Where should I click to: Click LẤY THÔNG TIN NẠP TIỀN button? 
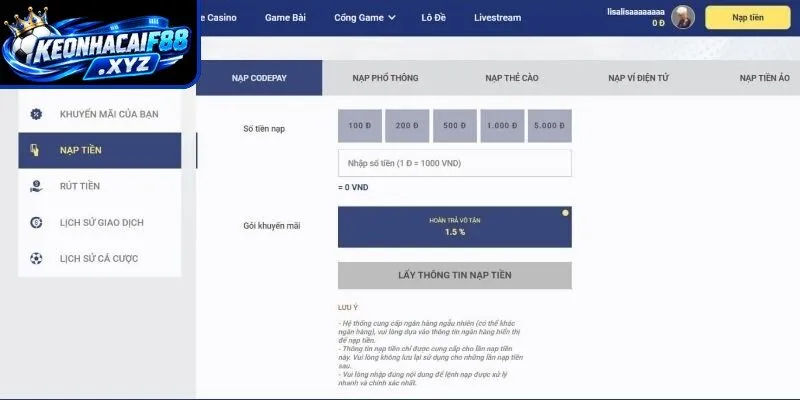coord(455,276)
